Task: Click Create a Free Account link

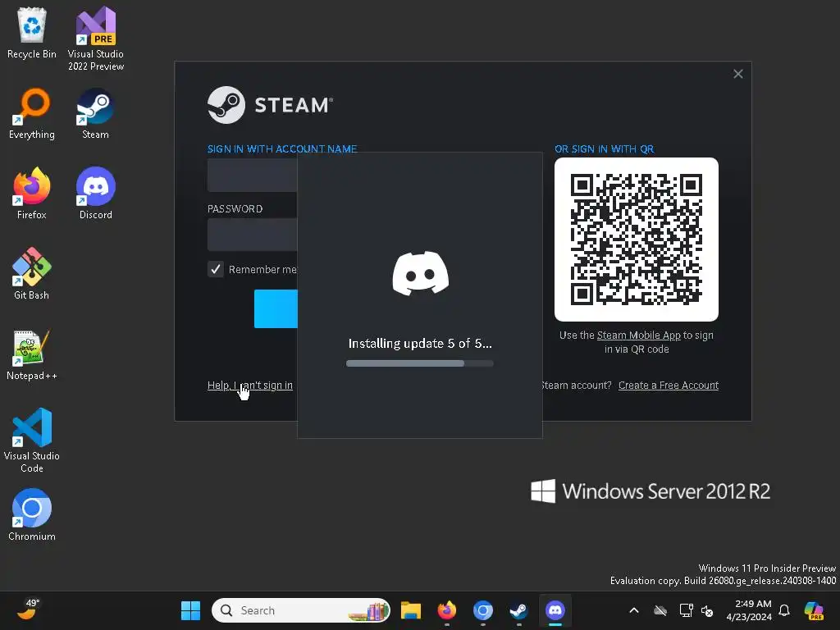Action: point(669,386)
